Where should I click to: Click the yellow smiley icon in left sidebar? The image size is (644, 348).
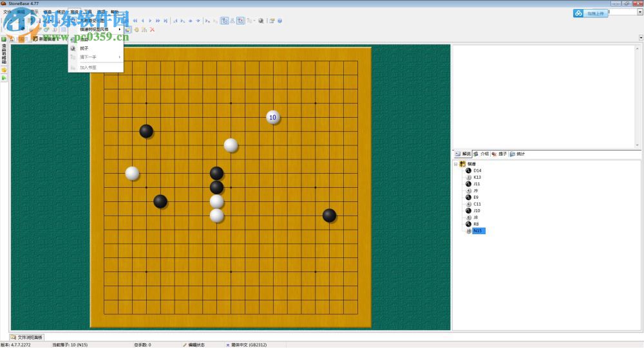(x=4, y=70)
